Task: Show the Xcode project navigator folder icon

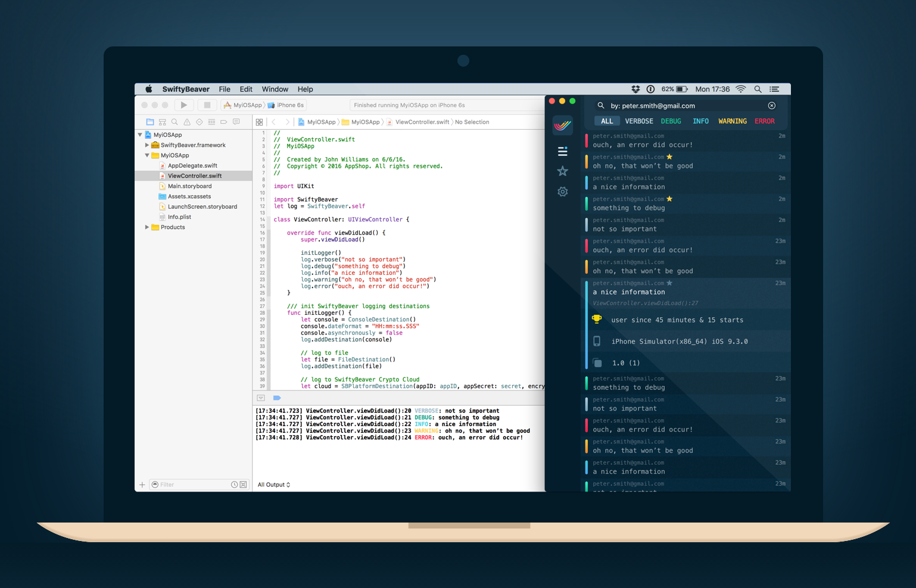Action: (150, 122)
